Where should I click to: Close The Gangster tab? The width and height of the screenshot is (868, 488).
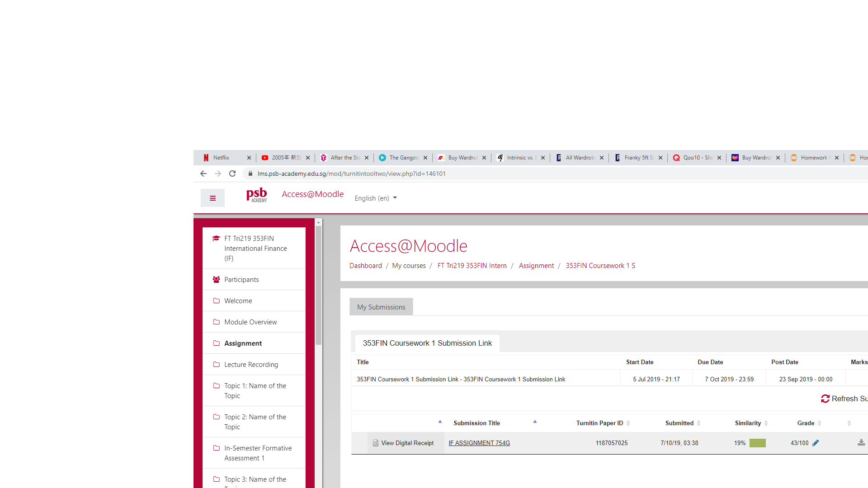pos(425,158)
